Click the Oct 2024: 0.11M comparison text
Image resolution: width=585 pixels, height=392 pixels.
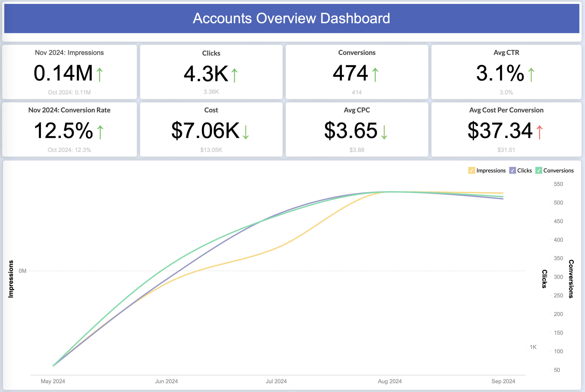[69, 92]
